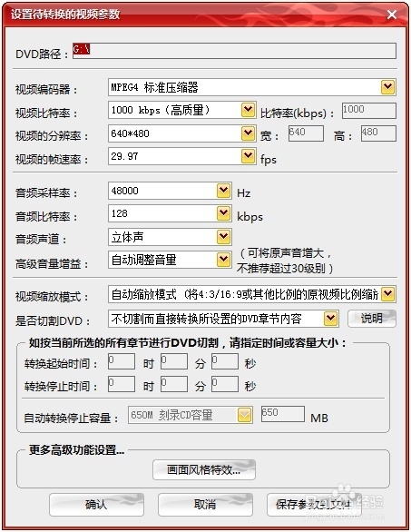Cancel dialog with 取消 button
This screenshot has height=532, width=411.
[205, 505]
